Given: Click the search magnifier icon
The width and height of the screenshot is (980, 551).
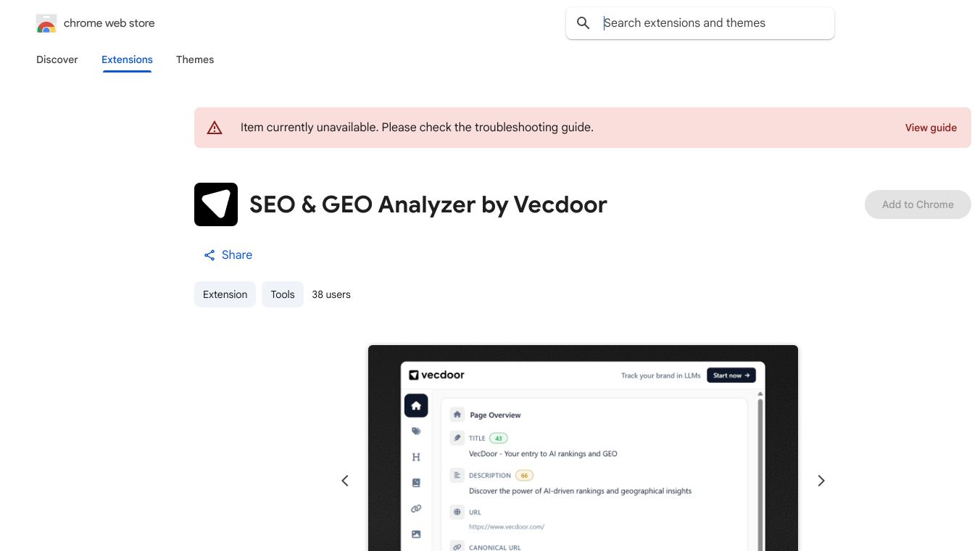Looking at the screenshot, I should click(x=584, y=22).
